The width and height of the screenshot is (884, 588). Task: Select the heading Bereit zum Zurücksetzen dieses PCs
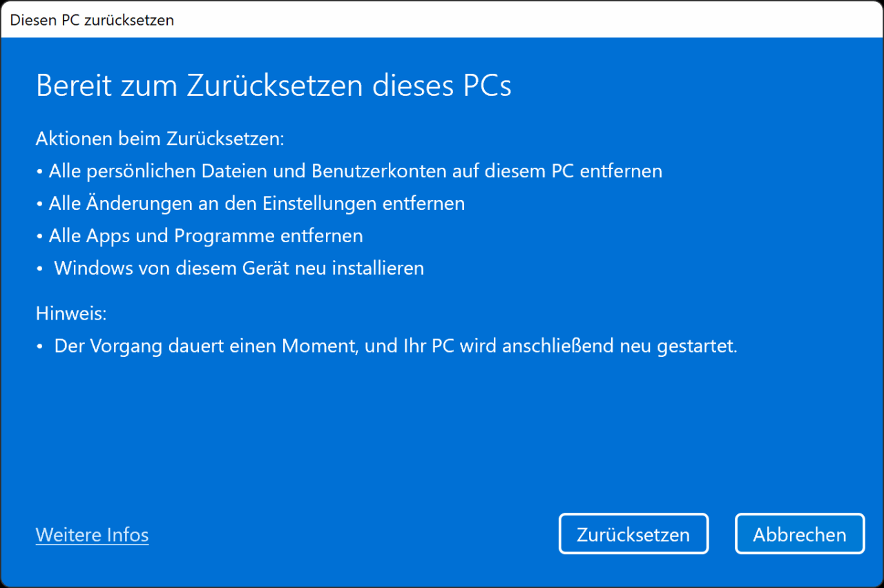tap(273, 85)
